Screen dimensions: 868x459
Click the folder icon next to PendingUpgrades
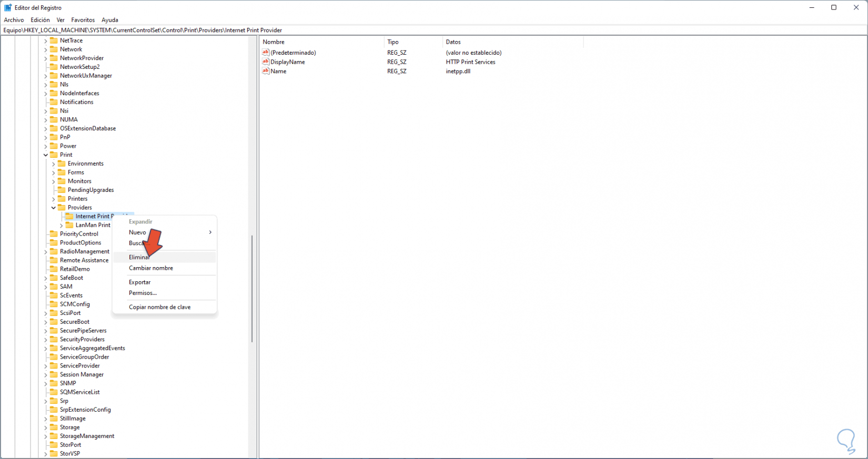pyautogui.click(x=62, y=190)
